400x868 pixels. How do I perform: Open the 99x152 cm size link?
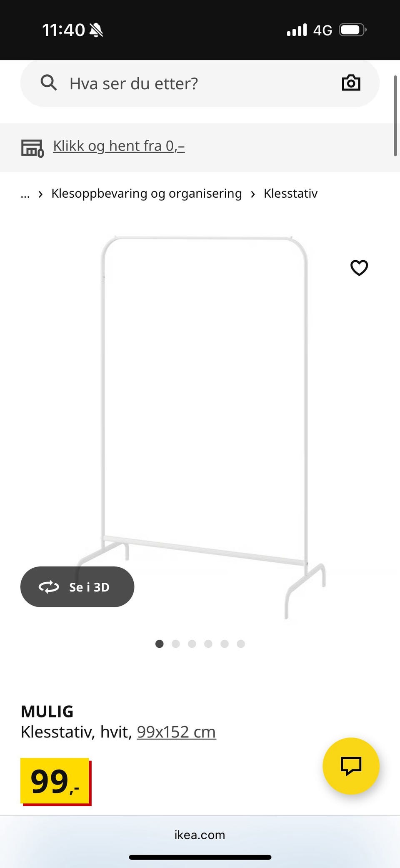click(176, 732)
